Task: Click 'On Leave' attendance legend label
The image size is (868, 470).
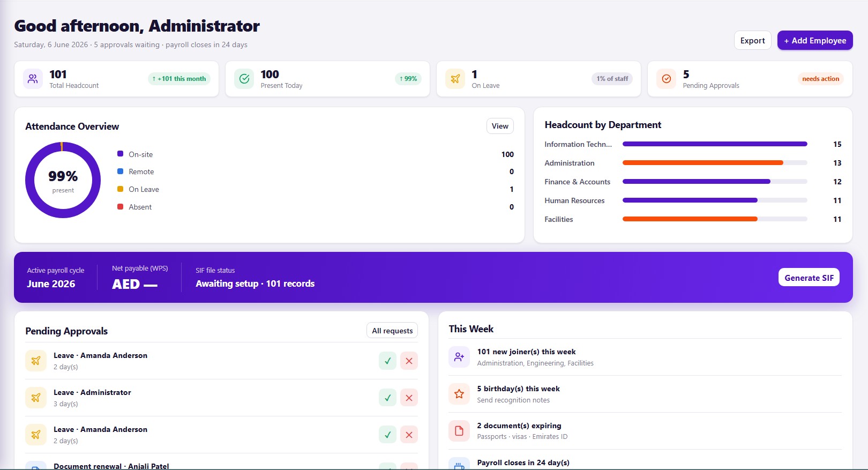Action: point(144,189)
